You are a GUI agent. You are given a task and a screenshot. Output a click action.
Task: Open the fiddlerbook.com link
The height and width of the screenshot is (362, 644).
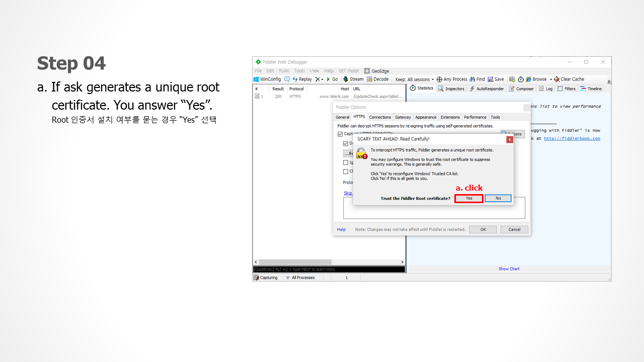[x=572, y=138]
